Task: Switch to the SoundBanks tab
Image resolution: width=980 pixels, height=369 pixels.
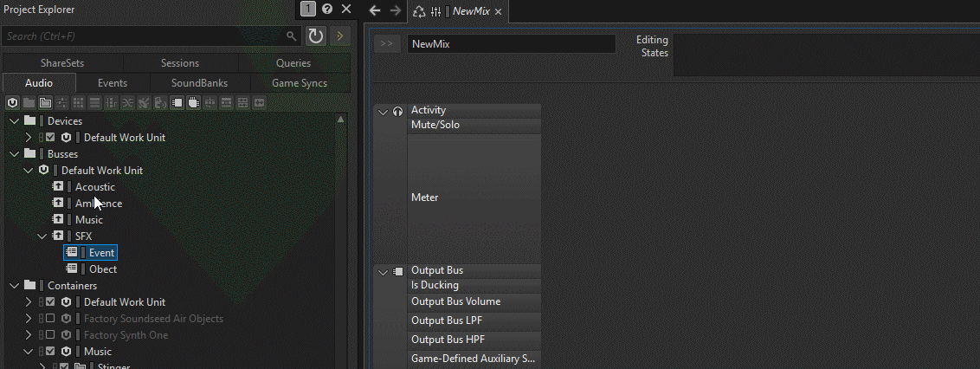Action: (199, 82)
